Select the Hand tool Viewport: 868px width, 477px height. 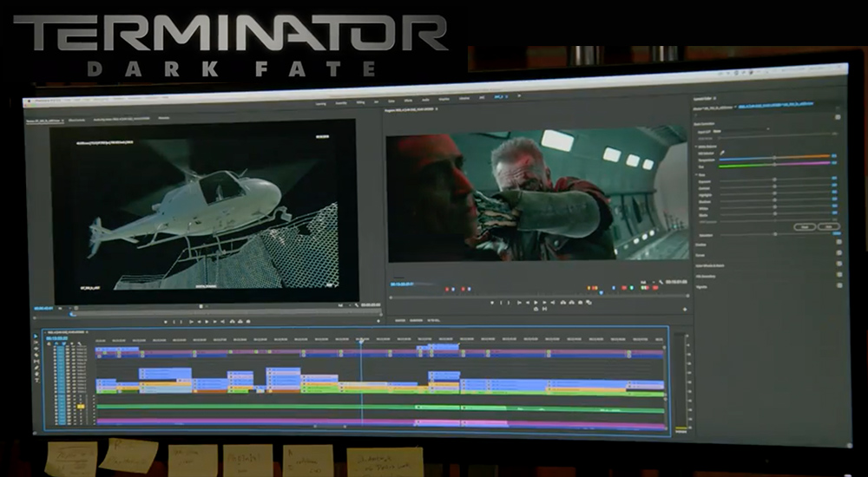tap(36, 374)
